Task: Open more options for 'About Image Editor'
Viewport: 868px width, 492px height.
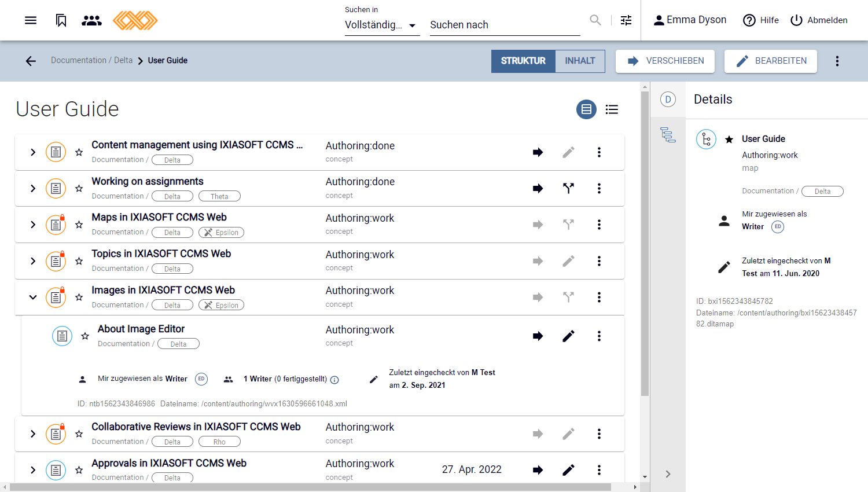Action: pyautogui.click(x=599, y=336)
